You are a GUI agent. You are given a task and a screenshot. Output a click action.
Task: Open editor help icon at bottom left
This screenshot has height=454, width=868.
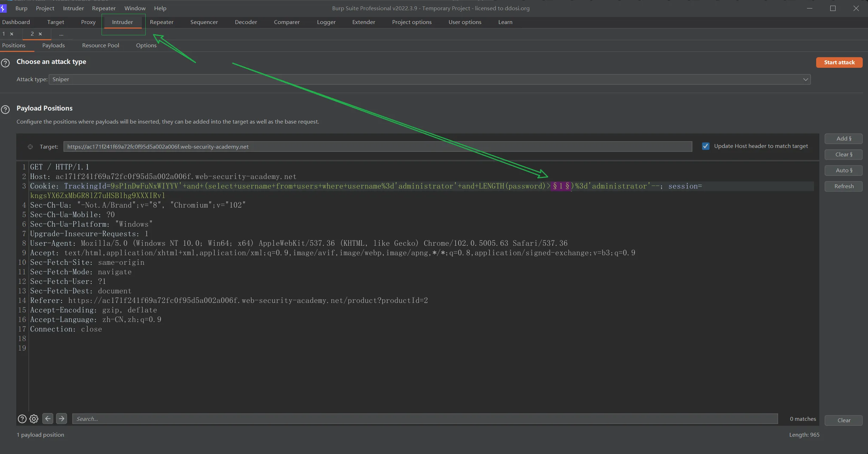pos(22,419)
